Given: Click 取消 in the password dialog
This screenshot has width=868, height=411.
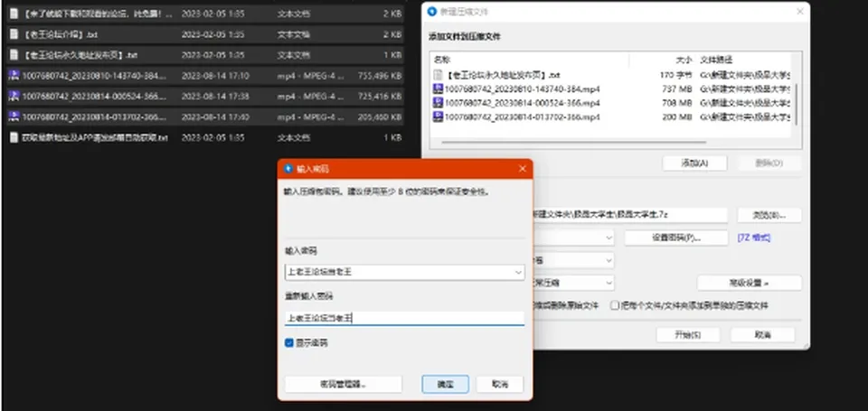Looking at the screenshot, I should 499,384.
